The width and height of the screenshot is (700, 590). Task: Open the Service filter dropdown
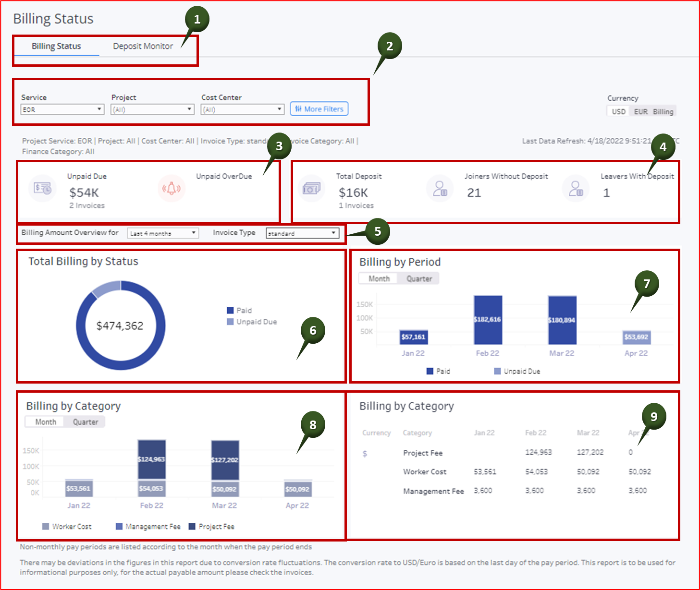pyautogui.click(x=99, y=109)
